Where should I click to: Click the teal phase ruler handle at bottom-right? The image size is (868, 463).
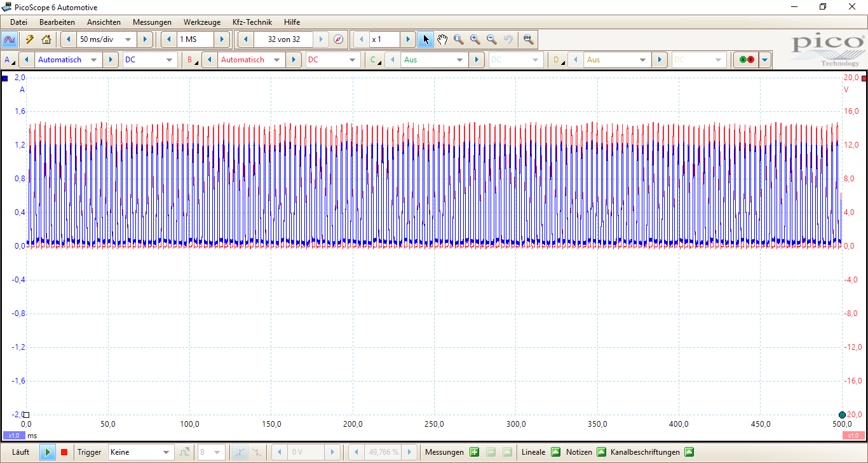coord(842,415)
